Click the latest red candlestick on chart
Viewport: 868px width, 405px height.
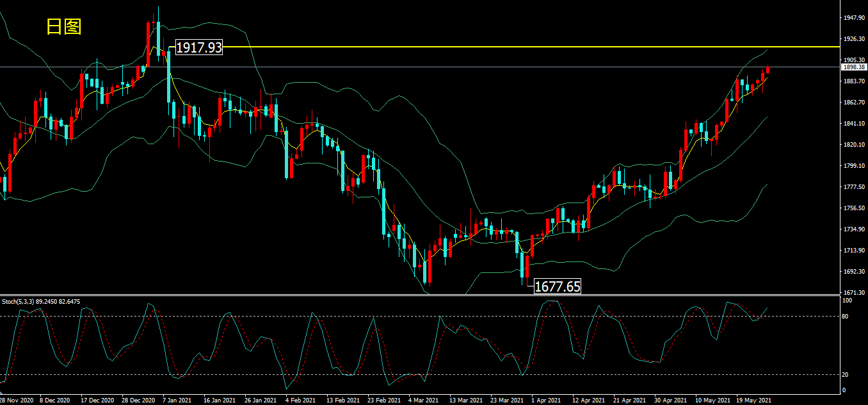[768, 70]
